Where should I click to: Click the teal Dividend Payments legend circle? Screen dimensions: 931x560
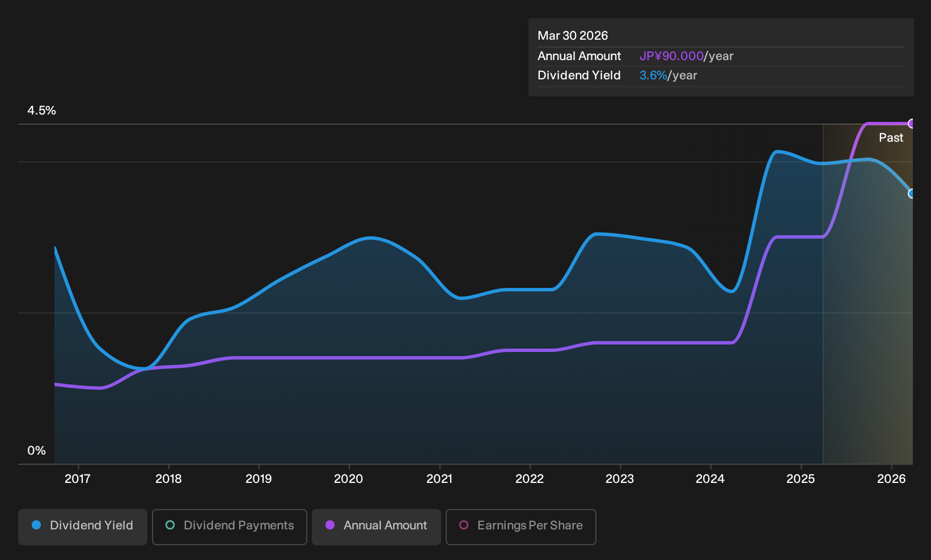(x=170, y=525)
